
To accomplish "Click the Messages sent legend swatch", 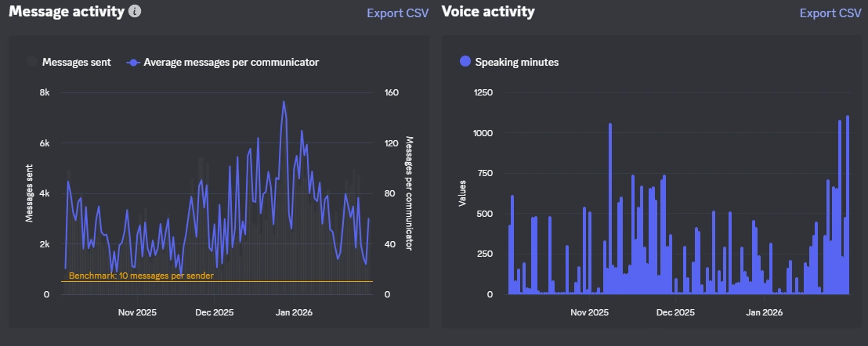I will pos(33,63).
